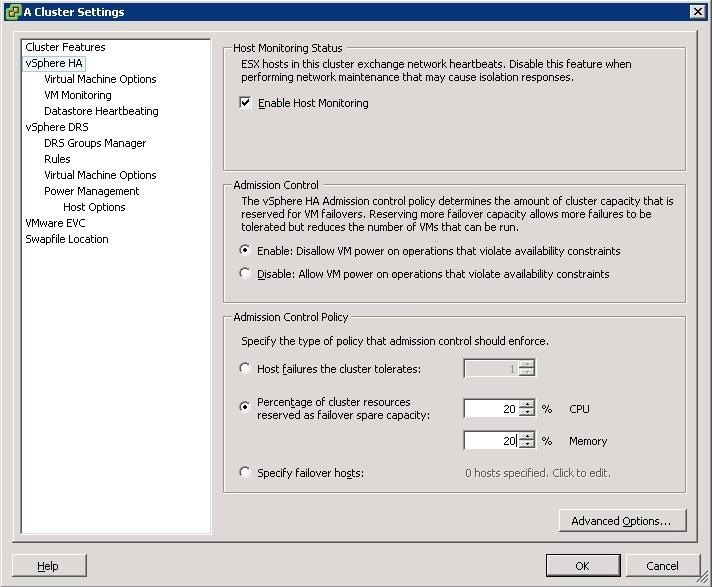The height and width of the screenshot is (587, 712).
Task: Decrease Memory percentage with down arrow
Action: pyautogui.click(x=526, y=444)
